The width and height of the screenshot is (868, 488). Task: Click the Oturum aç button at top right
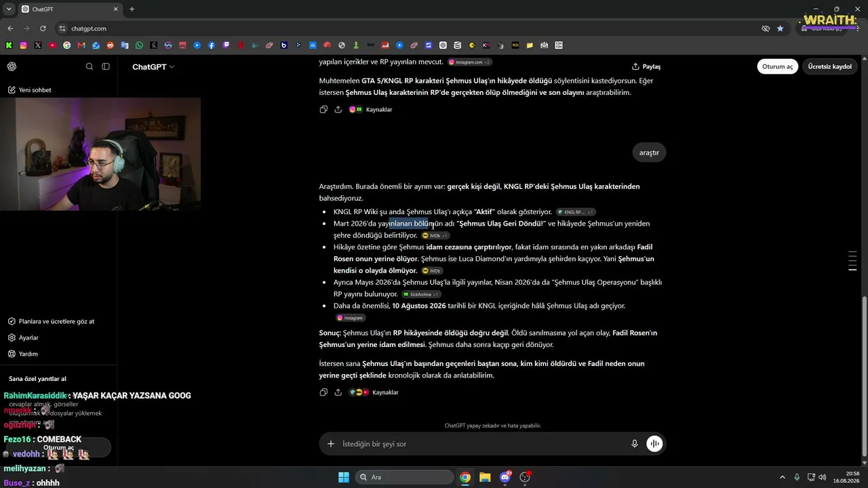point(778,66)
